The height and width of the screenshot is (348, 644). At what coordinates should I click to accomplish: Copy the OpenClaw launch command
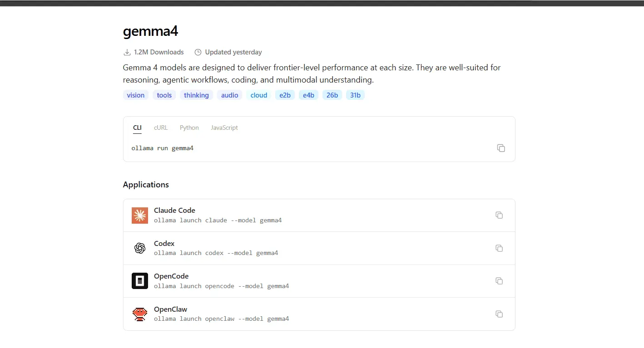499,314
